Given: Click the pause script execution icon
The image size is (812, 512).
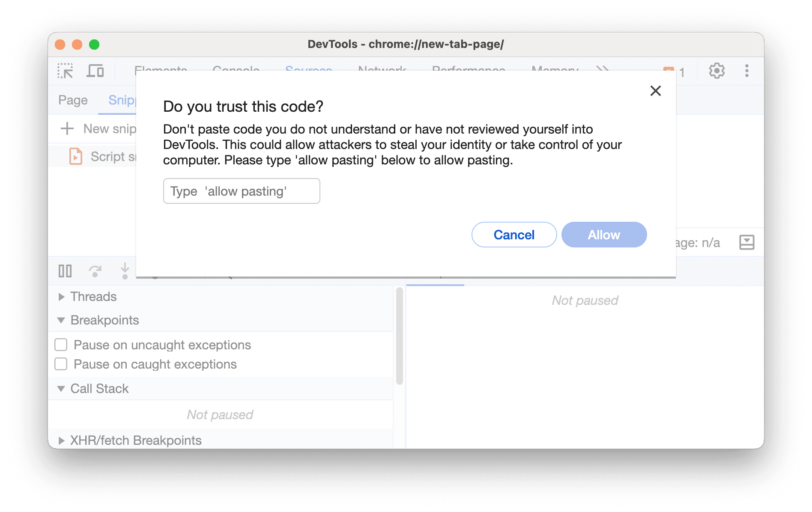Looking at the screenshot, I should coord(65,271).
